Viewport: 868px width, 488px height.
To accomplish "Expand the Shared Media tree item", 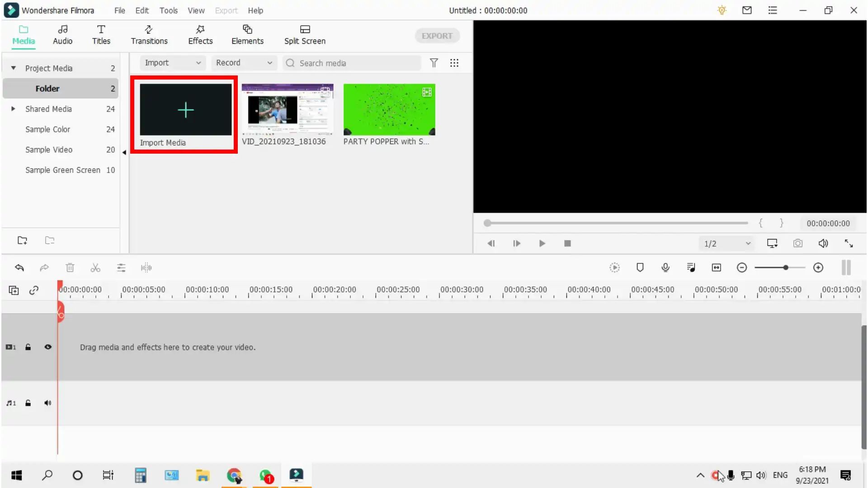I will [x=13, y=109].
